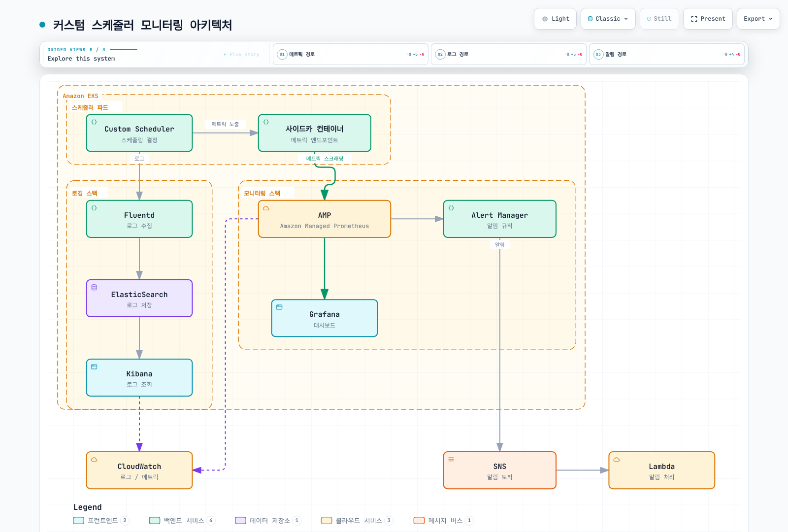This screenshot has height=532, width=788.
Task: Click the Amazon Managed Prometheus subtitle
Action: pos(325,226)
